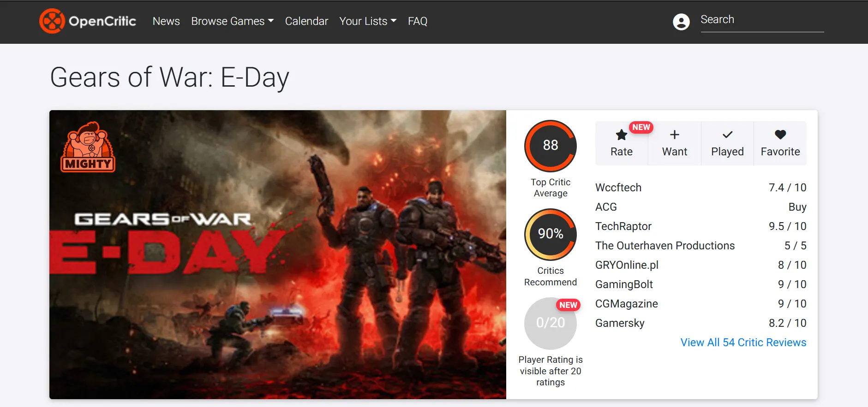Open the FAQ page

point(418,21)
